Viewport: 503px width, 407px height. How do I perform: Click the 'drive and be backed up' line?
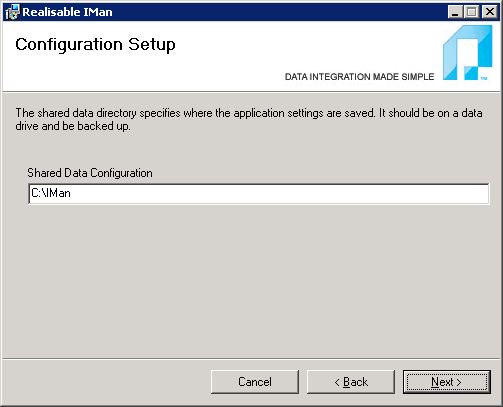[x=73, y=126]
